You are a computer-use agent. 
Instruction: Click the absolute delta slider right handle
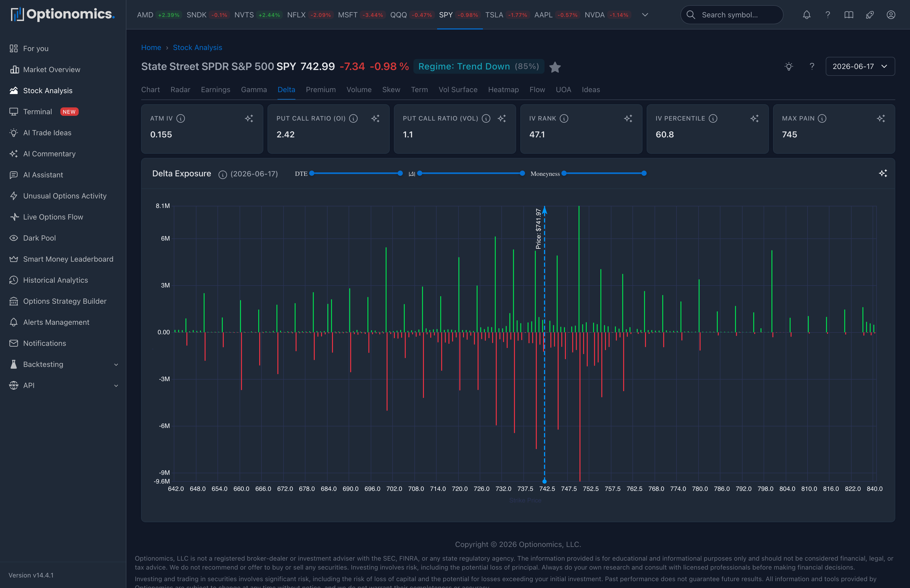point(522,173)
